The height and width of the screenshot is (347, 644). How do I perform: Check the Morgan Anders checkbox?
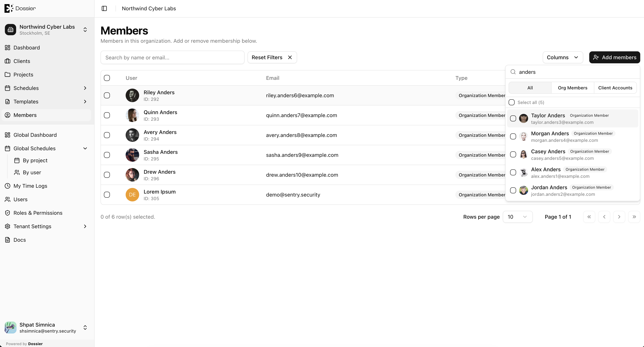[x=513, y=136]
